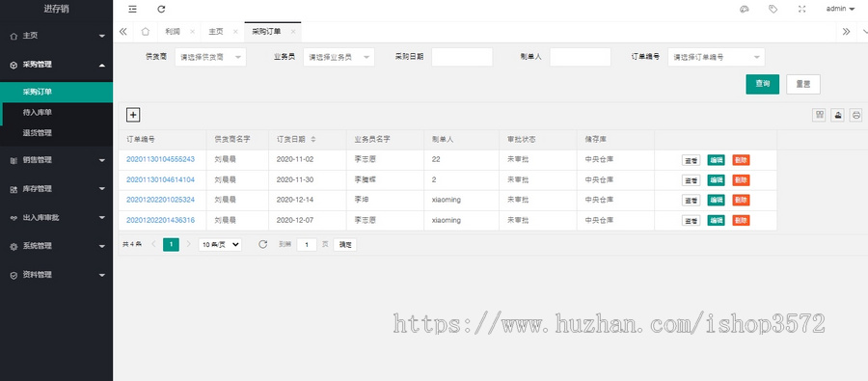
Task: Close the 采购订单 tab
Action: coord(293,32)
